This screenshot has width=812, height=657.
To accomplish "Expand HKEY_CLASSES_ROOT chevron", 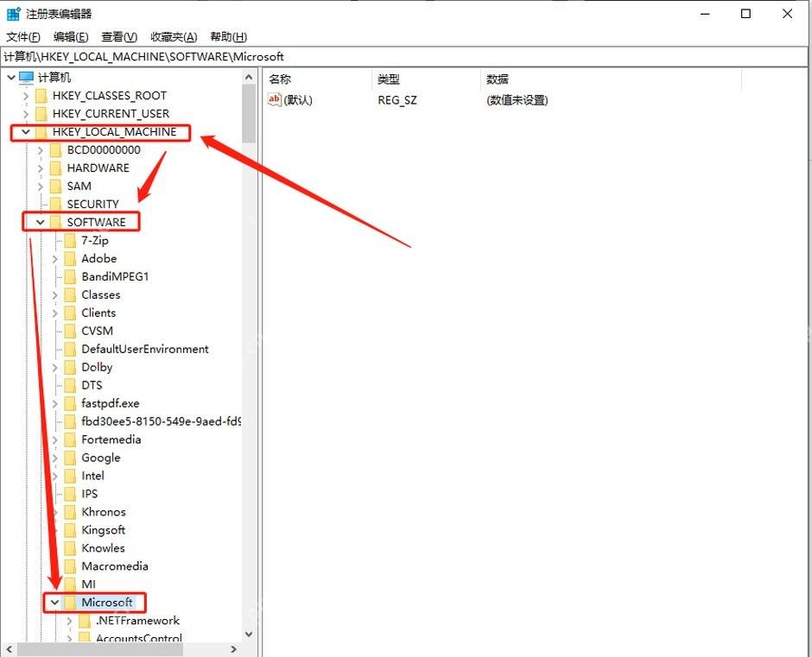I will (x=26, y=96).
